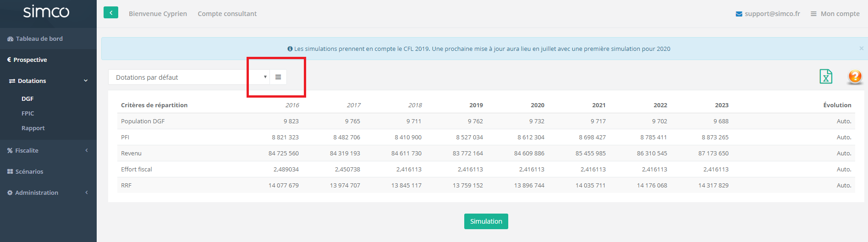Open the Rapport submenu item

coord(33,128)
